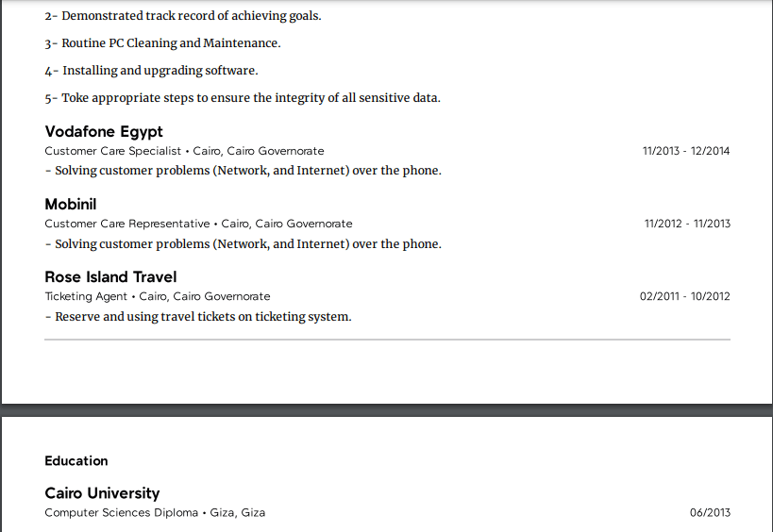Viewport: 773px width, 532px height.
Task: Select the Customer Care Representative line
Action: pyautogui.click(x=198, y=224)
